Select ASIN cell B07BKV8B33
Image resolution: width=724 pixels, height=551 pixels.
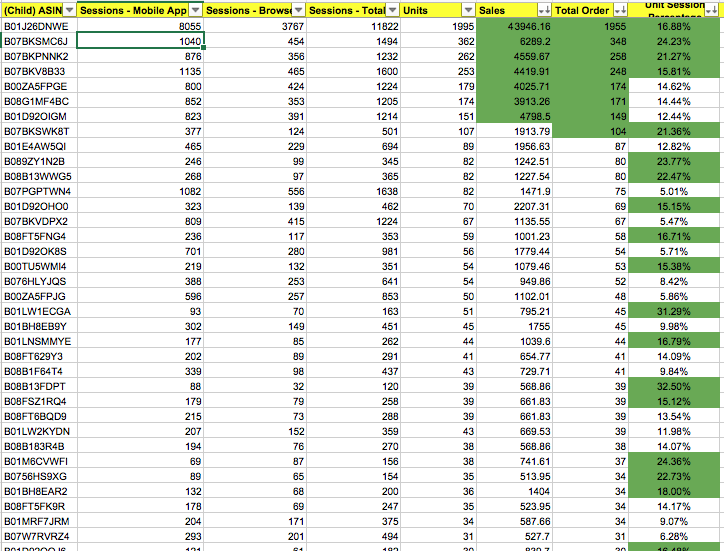pos(39,72)
